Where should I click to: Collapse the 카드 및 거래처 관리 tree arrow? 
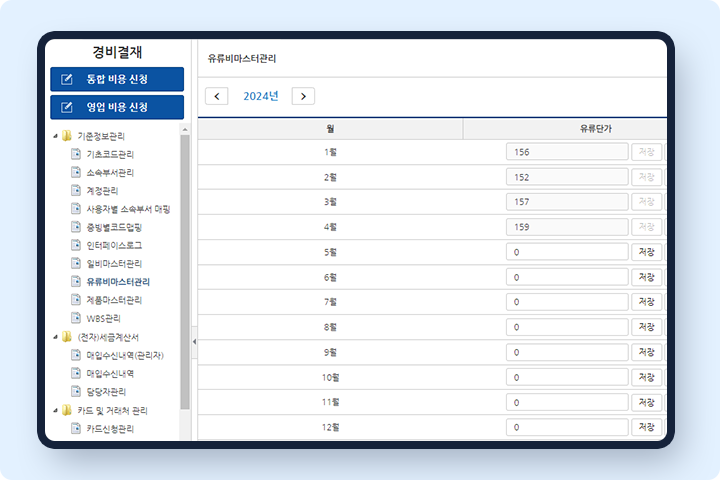click(x=56, y=410)
